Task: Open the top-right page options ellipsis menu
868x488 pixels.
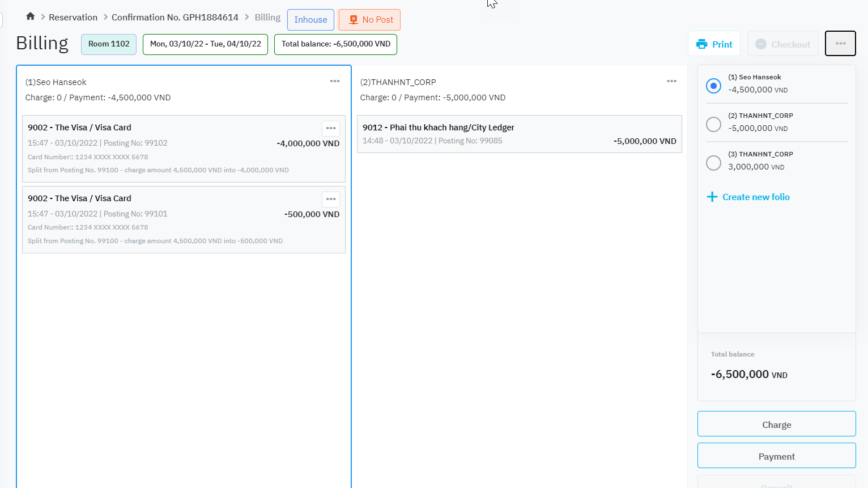Action: coord(840,44)
